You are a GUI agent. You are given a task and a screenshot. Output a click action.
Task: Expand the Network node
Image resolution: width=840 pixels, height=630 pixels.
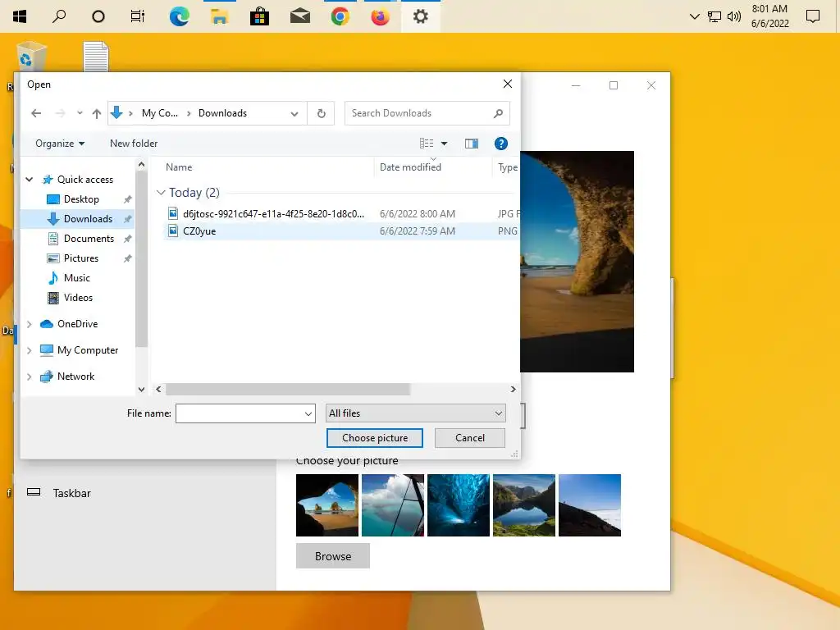click(29, 377)
